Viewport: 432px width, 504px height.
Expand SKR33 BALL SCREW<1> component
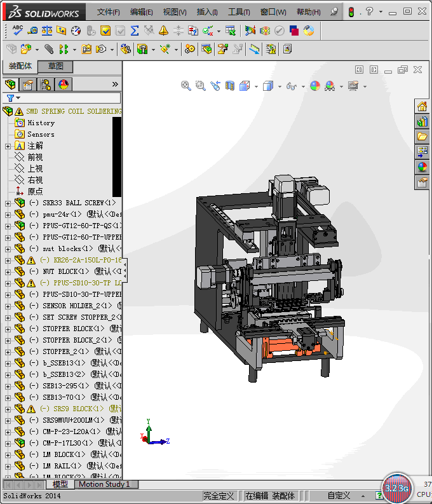tap(8, 203)
